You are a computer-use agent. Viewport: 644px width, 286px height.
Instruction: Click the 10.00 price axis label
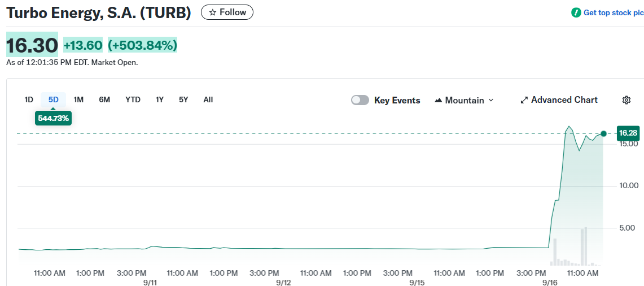(628, 185)
